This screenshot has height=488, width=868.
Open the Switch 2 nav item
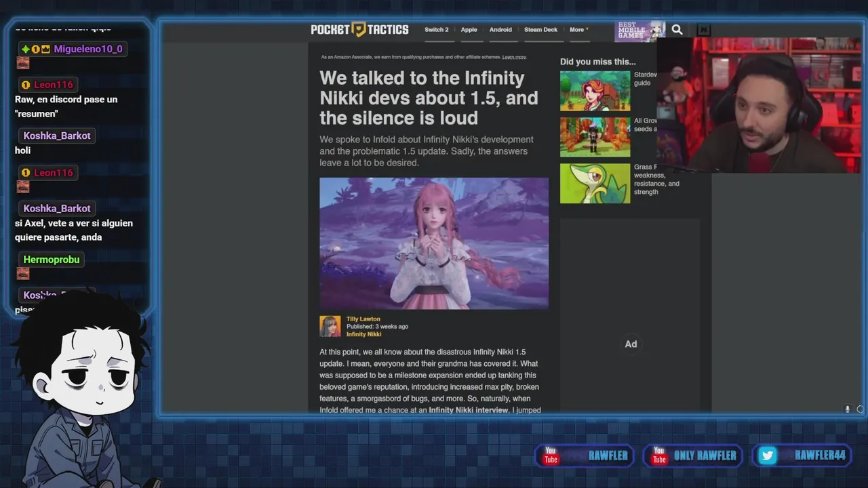click(x=437, y=30)
